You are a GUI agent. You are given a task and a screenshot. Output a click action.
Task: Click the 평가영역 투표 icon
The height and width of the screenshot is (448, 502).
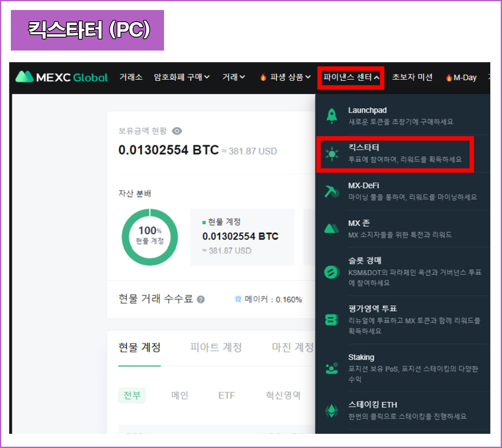pos(332,320)
